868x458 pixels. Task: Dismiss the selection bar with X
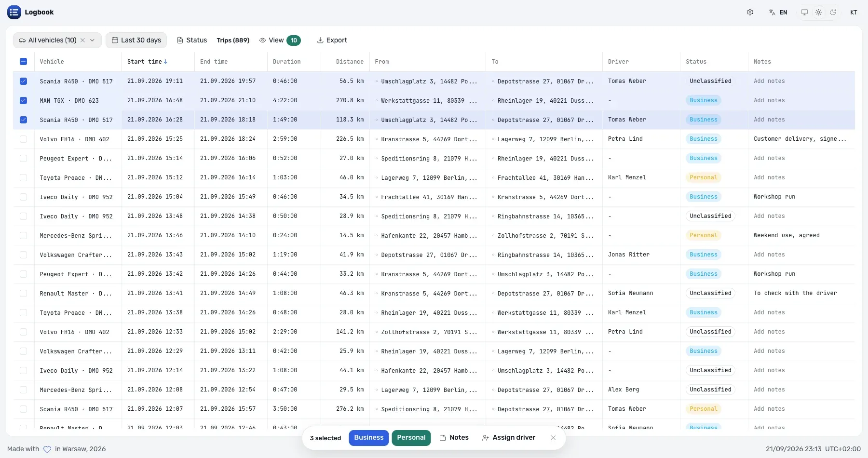coord(553,438)
